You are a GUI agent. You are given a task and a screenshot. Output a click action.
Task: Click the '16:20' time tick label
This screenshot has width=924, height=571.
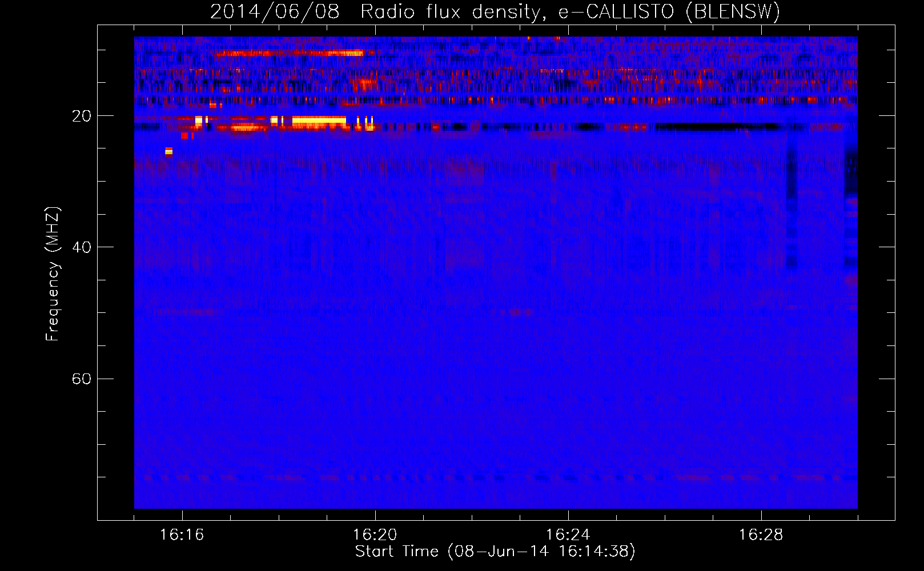point(375,535)
